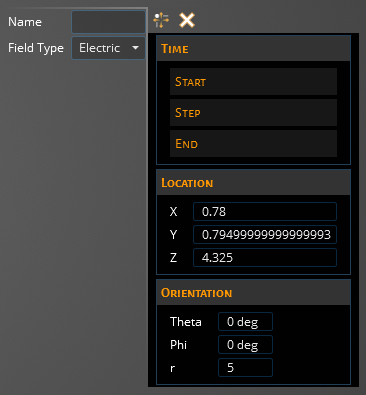
Task: Click the Y coordinate value field
Action: [265, 235]
